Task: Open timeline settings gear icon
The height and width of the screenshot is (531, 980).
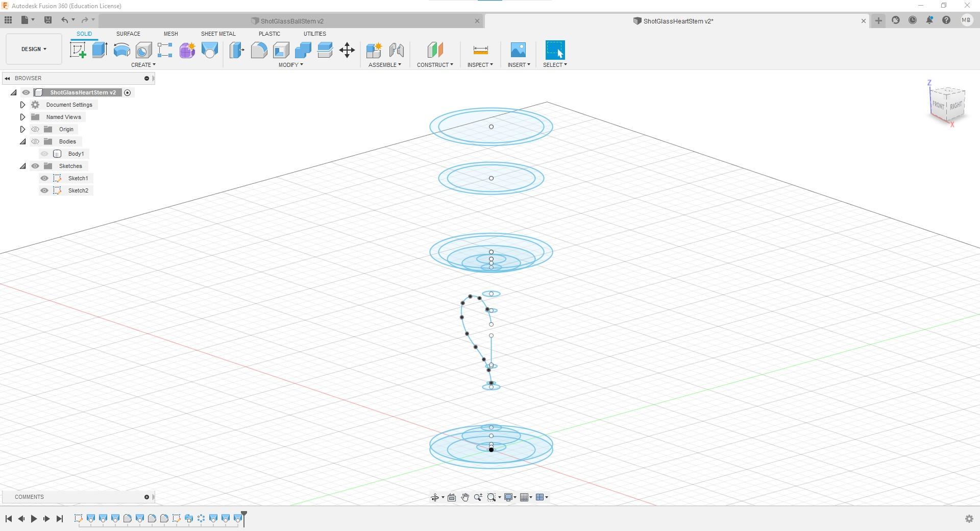Action: tap(969, 519)
